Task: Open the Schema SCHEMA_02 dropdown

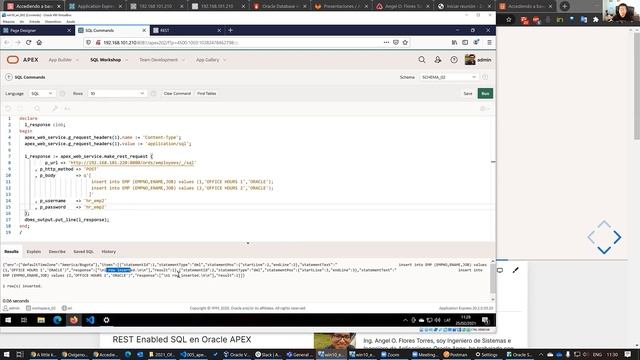Action: point(449,77)
